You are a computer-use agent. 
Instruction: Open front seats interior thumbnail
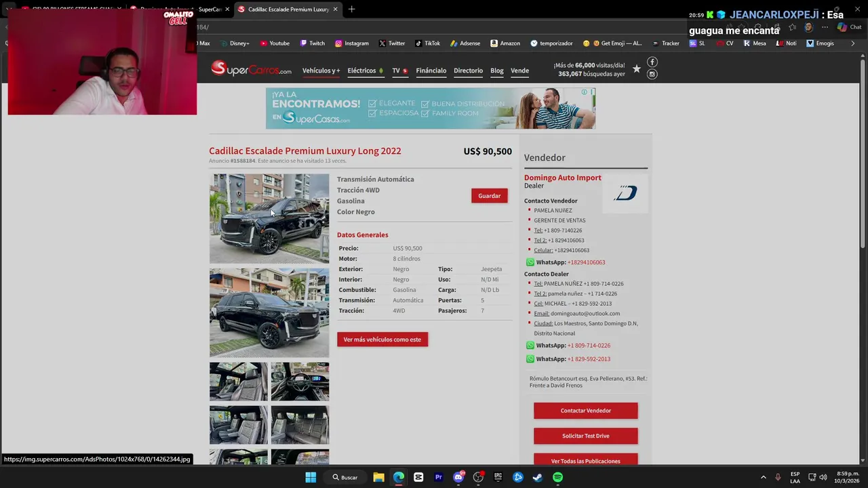pyautogui.click(x=239, y=382)
